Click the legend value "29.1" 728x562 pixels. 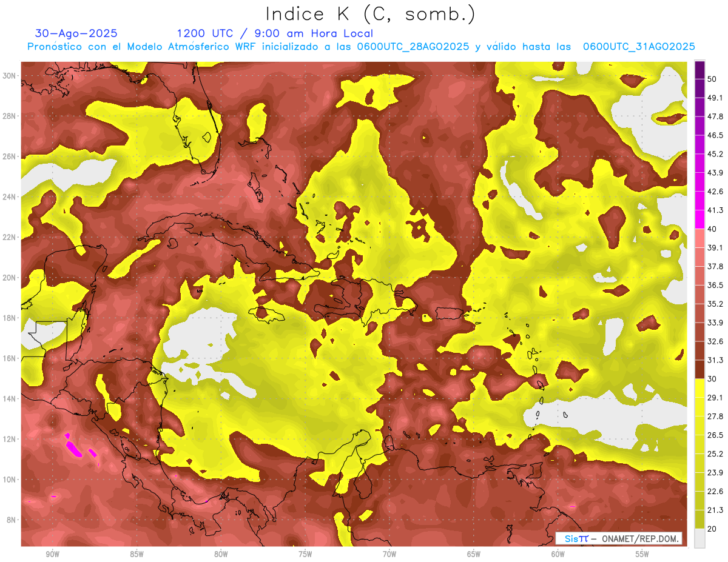tap(715, 397)
